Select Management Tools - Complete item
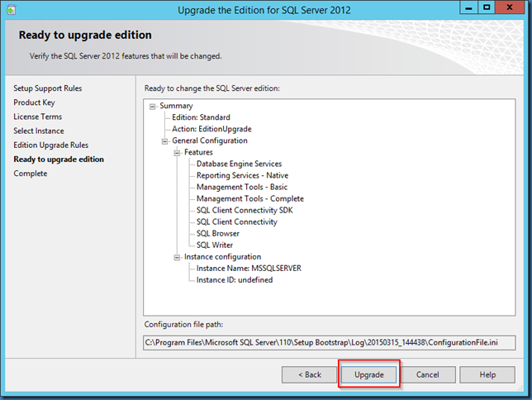 coord(250,198)
